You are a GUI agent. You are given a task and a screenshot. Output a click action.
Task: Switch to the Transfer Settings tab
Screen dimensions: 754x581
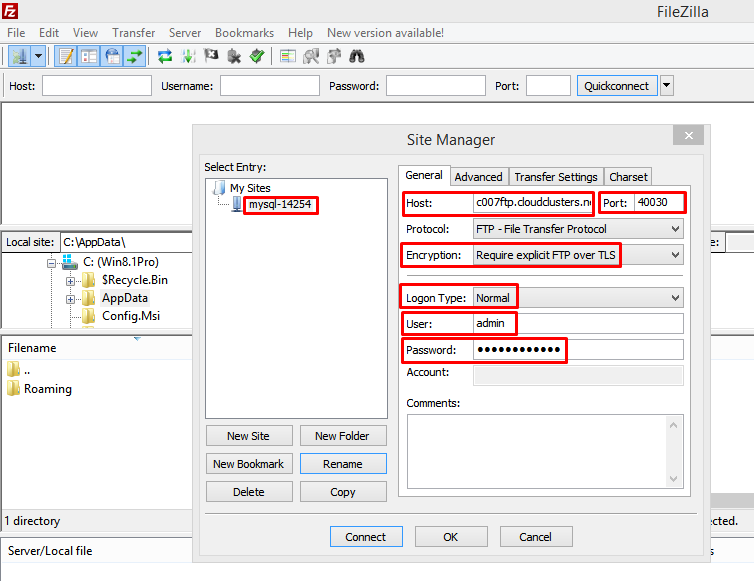pos(555,177)
